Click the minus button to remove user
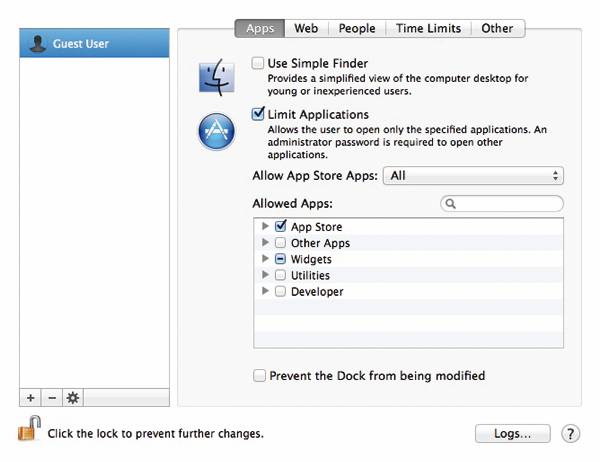This screenshot has height=462, width=600. click(x=52, y=398)
